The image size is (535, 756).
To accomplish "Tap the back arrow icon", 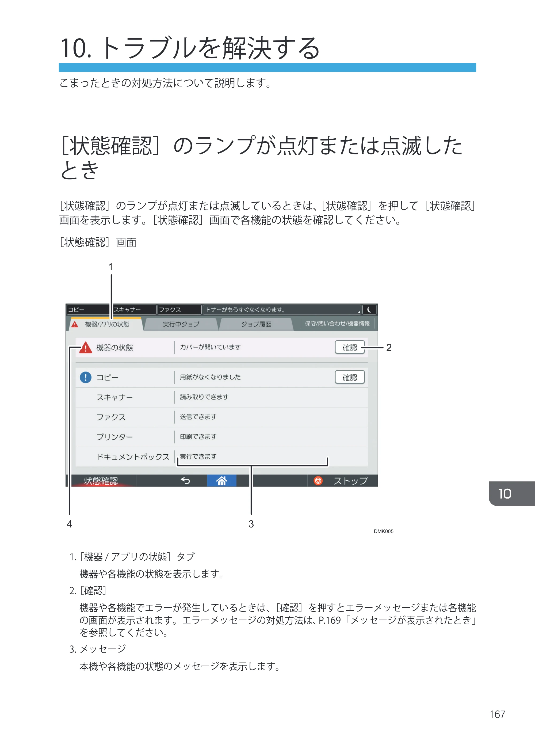I will point(185,481).
